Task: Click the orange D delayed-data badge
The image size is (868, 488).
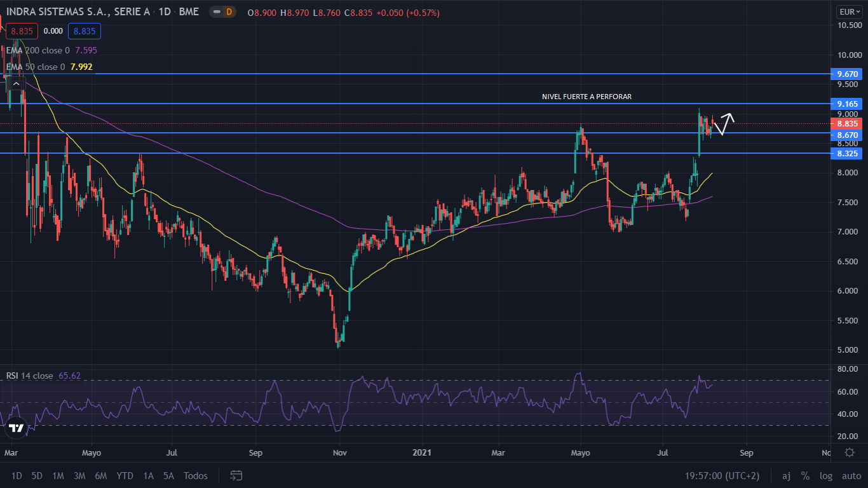Action: coord(229,12)
